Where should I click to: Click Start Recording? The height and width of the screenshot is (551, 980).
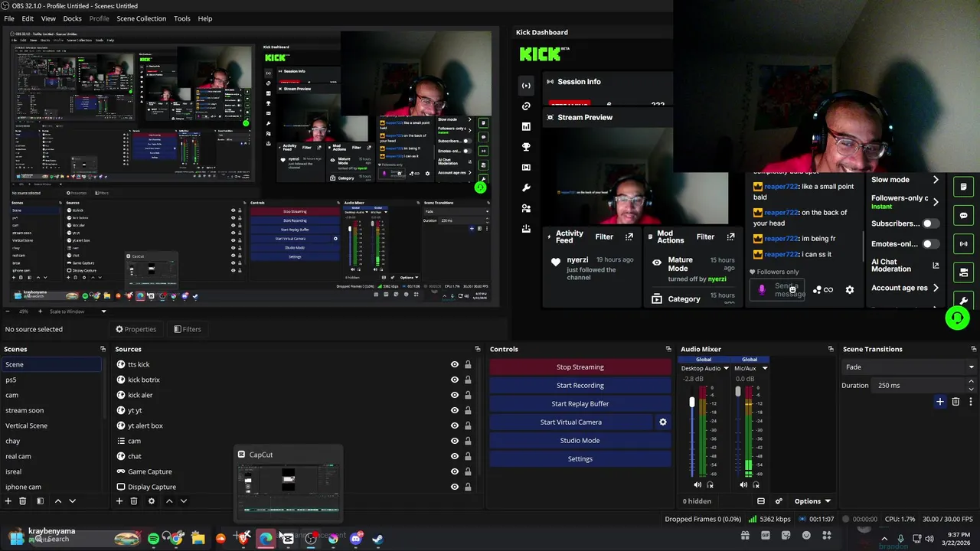[x=580, y=386]
